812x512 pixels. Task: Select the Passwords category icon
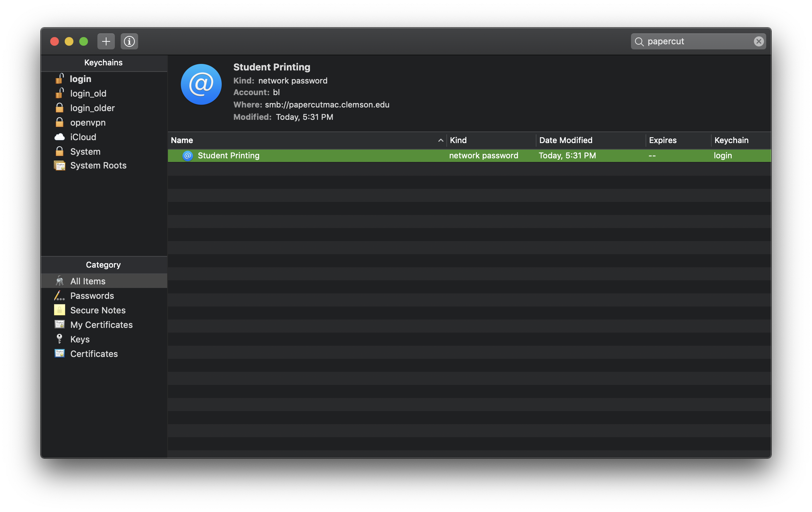coord(59,296)
